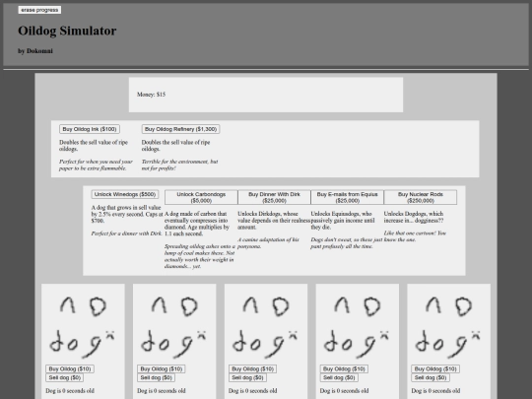Buy Nuclear Rods for $250,000

click(421, 197)
